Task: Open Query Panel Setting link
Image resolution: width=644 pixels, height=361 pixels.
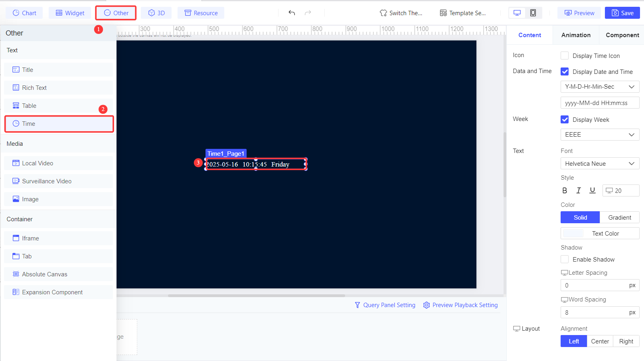Action: click(385, 305)
